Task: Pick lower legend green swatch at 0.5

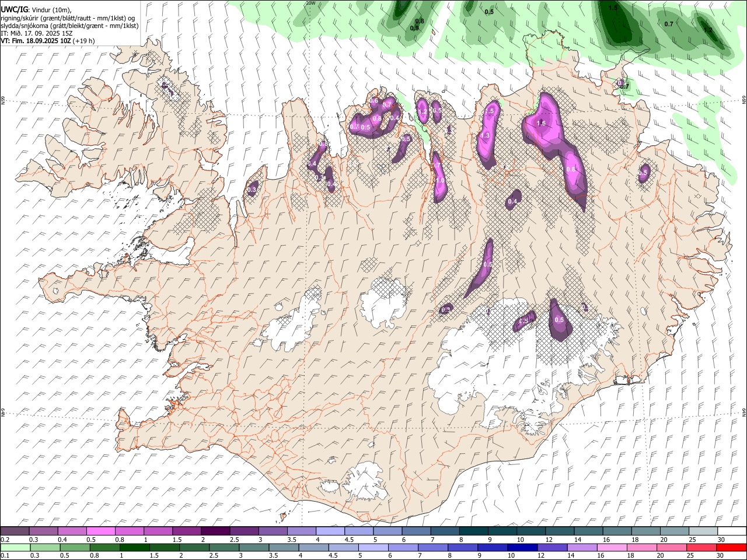Action: point(75,547)
